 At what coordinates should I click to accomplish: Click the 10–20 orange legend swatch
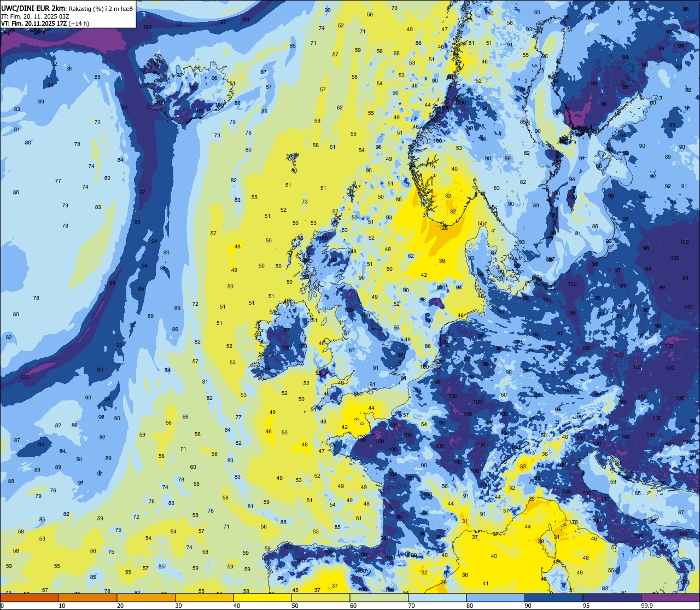click(x=87, y=598)
